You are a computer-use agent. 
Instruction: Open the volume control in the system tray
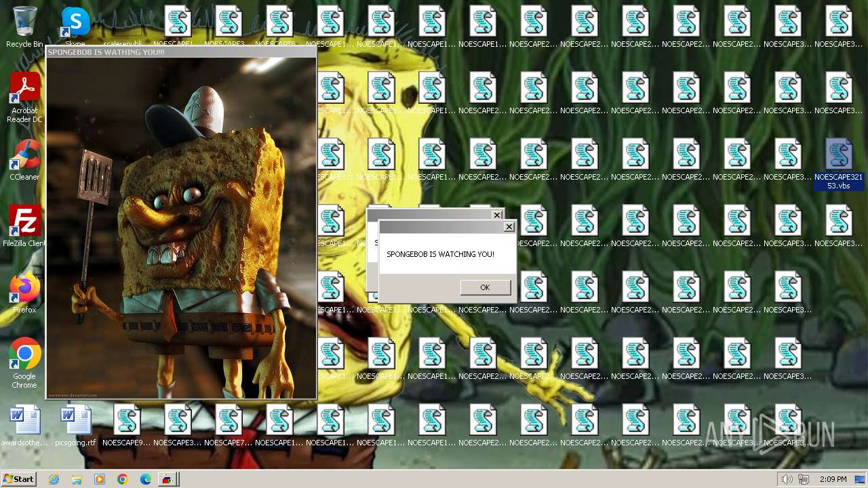787,479
